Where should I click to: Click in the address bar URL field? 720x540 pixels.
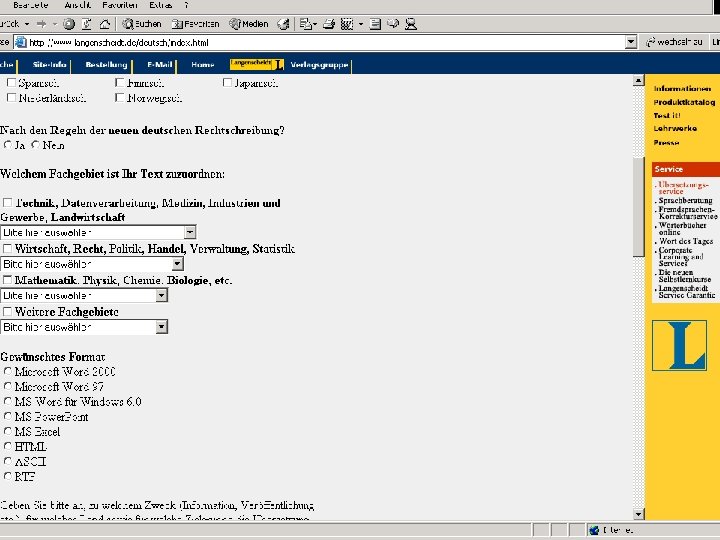pyautogui.click(x=326, y=43)
